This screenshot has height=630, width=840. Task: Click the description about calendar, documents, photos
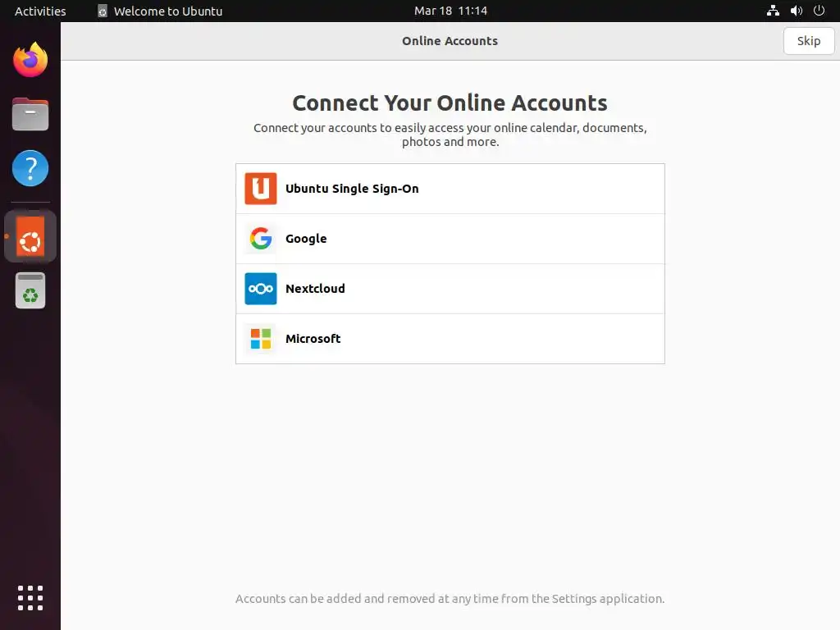[450, 135]
